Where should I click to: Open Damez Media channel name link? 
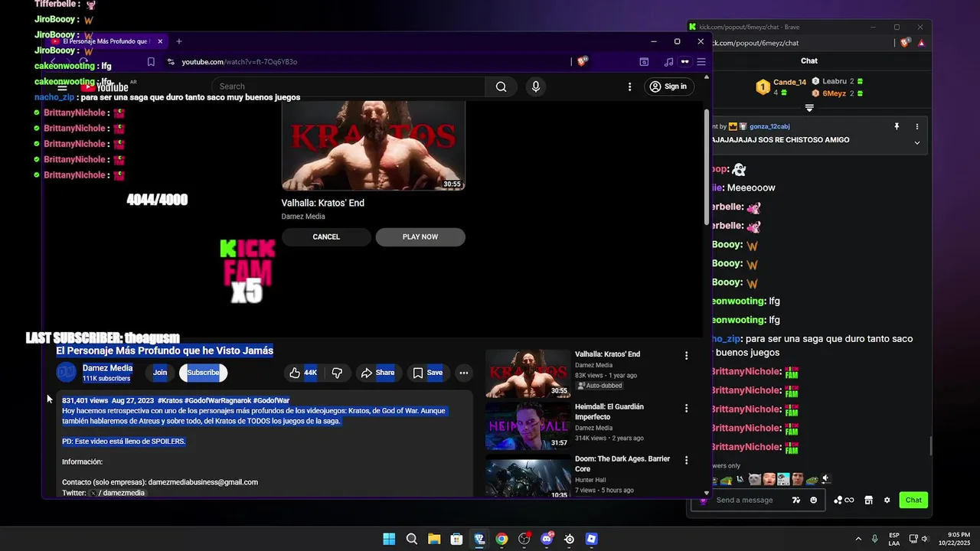click(108, 368)
